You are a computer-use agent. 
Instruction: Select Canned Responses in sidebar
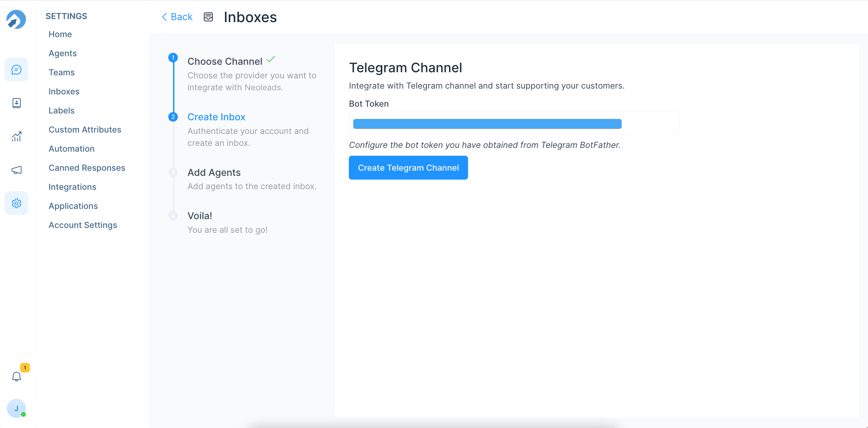point(87,168)
